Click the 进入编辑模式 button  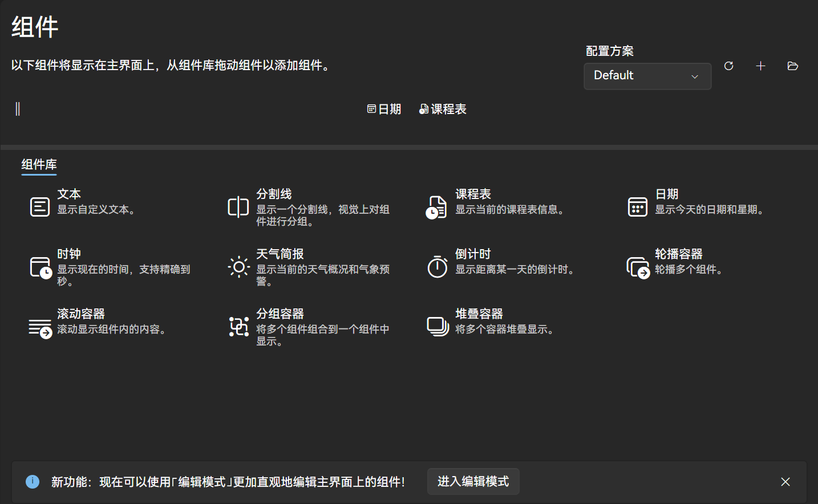[473, 482]
